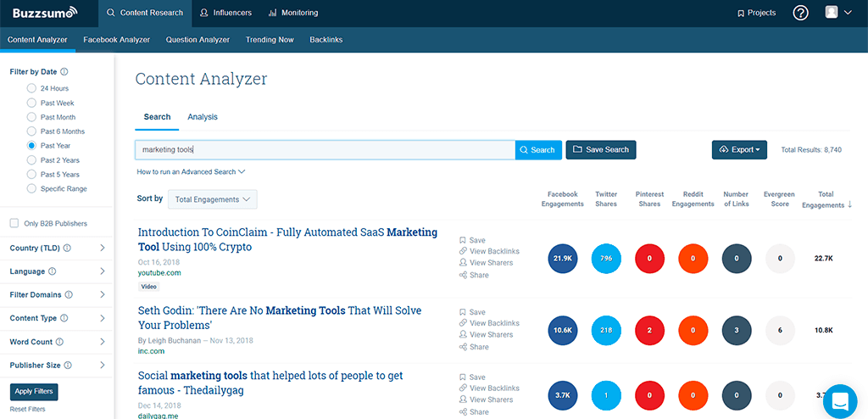This screenshot has width=868, height=419.
Task: Select the Past Week date filter
Action: (x=31, y=103)
